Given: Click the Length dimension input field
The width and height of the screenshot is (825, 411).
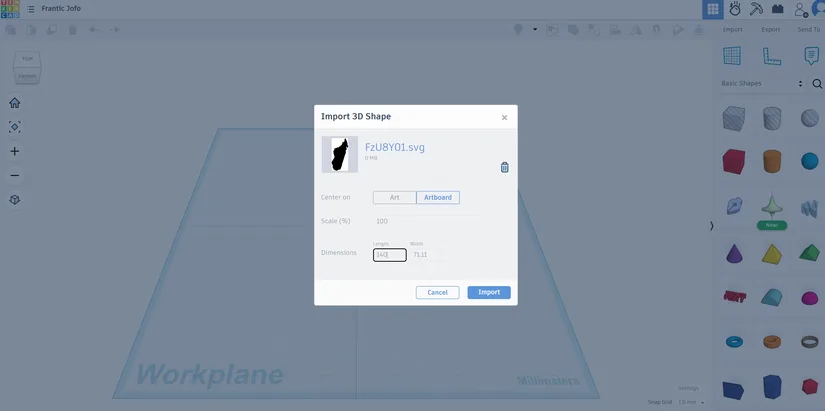Looking at the screenshot, I should (x=389, y=255).
